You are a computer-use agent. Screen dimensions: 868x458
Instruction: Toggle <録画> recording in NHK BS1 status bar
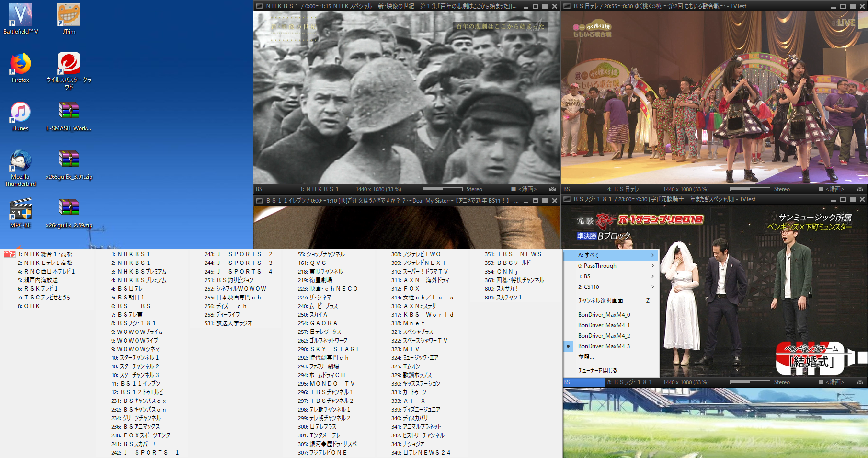coord(524,189)
